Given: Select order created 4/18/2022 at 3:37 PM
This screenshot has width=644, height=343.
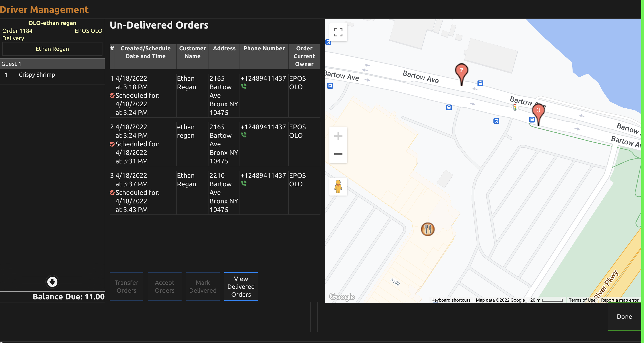Looking at the screenshot, I should (215, 192).
